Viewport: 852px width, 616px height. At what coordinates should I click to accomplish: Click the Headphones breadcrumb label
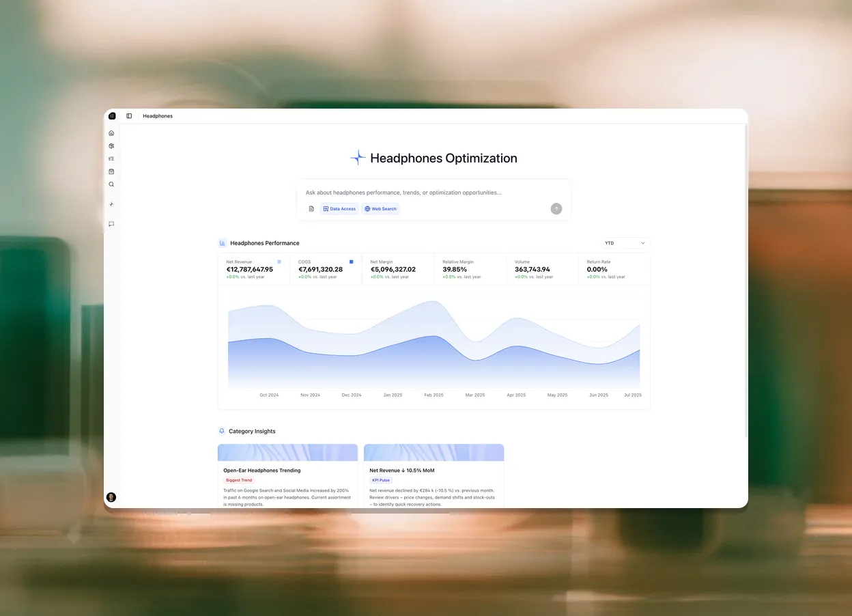pos(158,116)
